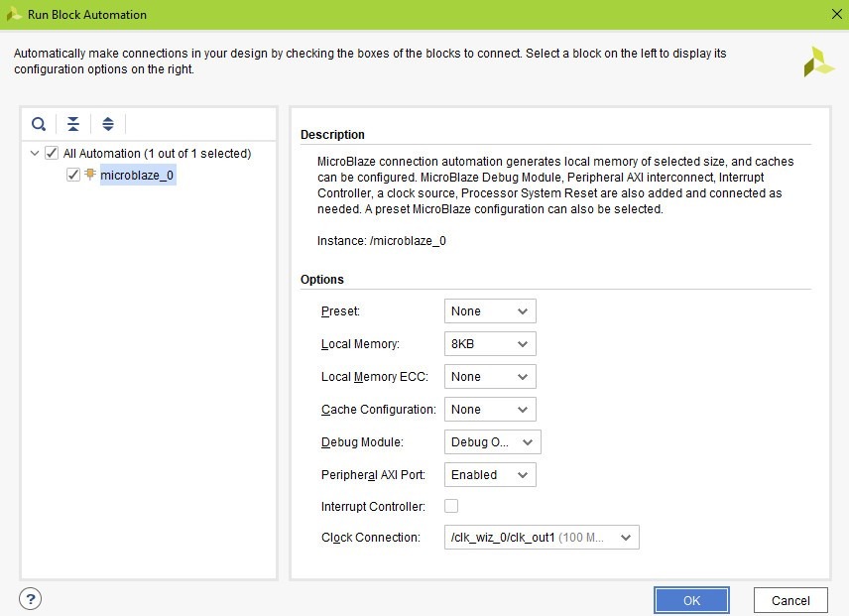This screenshot has height=616, width=849.
Task: Click the microblaze_0 block icon
Action: (x=90, y=175)
